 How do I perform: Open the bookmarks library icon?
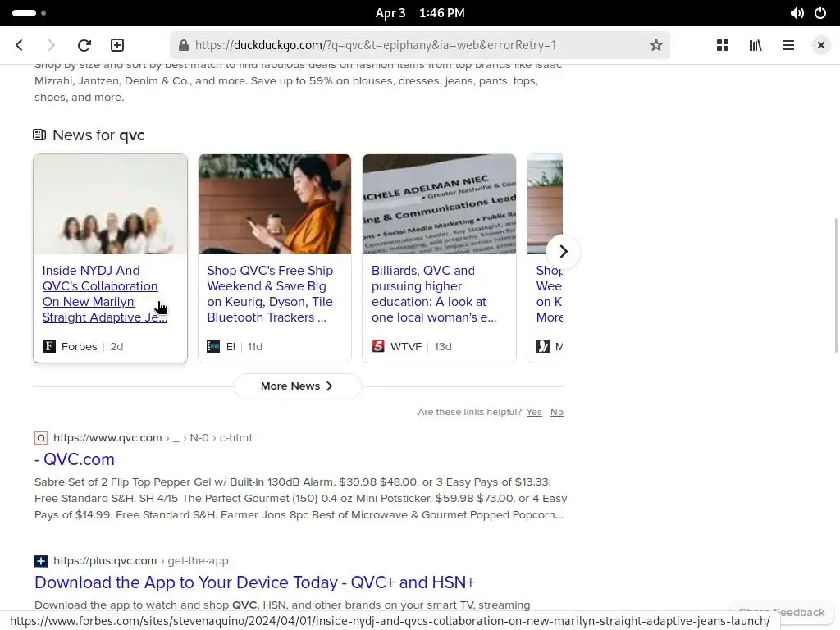[756, 45]
